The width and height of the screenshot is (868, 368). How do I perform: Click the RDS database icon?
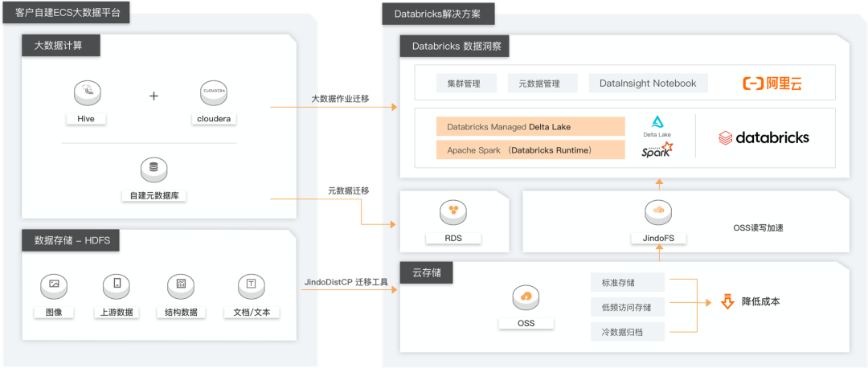453,212
